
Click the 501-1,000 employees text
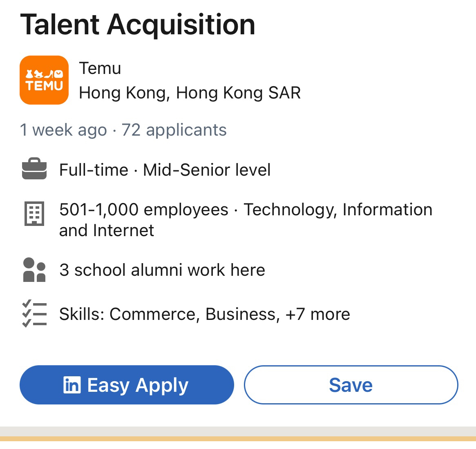click(144, 210)
